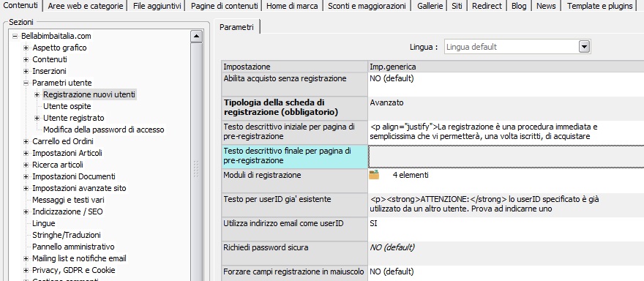Open Sconti e maggiorazioni tab
644x281 pixels.
point(367,6)
